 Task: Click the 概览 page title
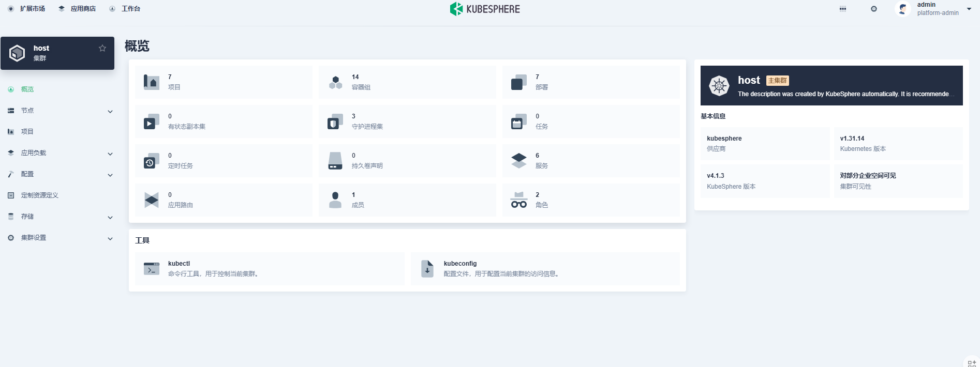pos(137,46)
